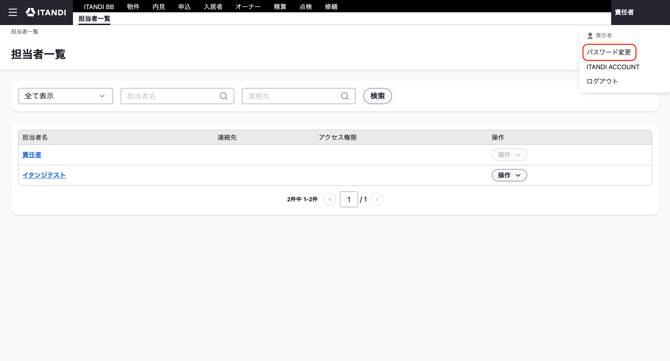Choose パスワード変更 from user menu
670x361 pixels.
pyautogui.click(x=609, y=52)
